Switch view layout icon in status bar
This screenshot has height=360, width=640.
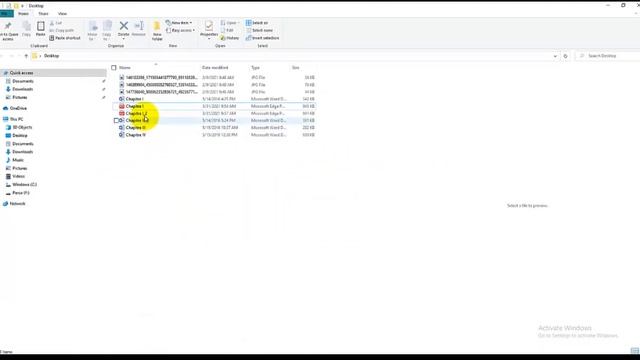click(x=634, y=351)
